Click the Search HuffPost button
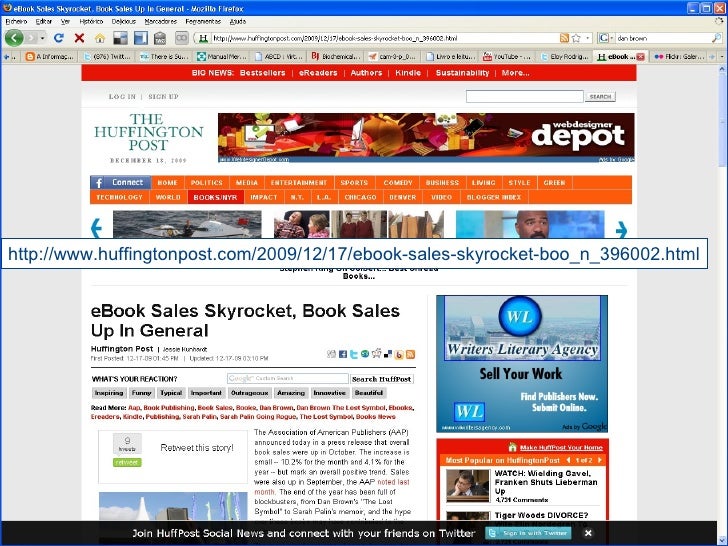Screen dimensions: 728x546 [x=382, y=379]
